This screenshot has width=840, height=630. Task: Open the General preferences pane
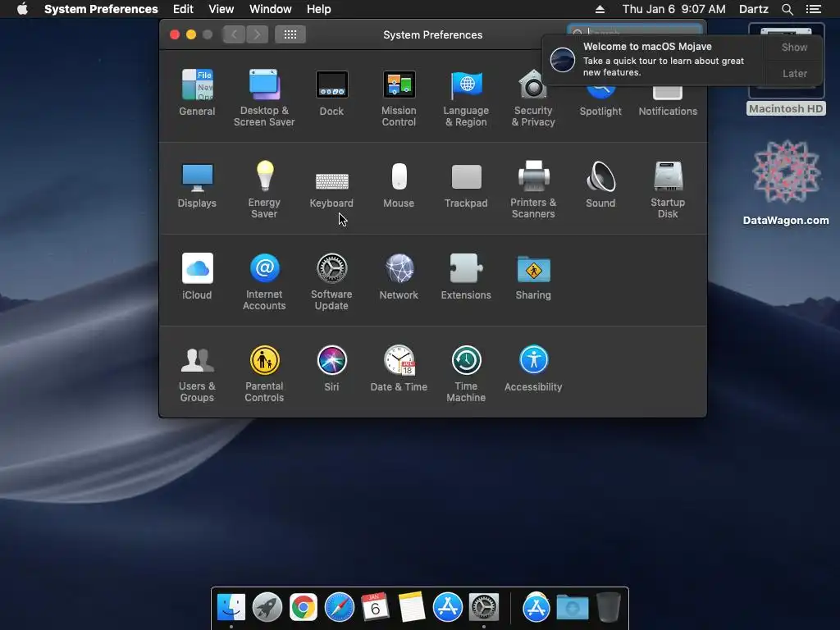point(197,92)
